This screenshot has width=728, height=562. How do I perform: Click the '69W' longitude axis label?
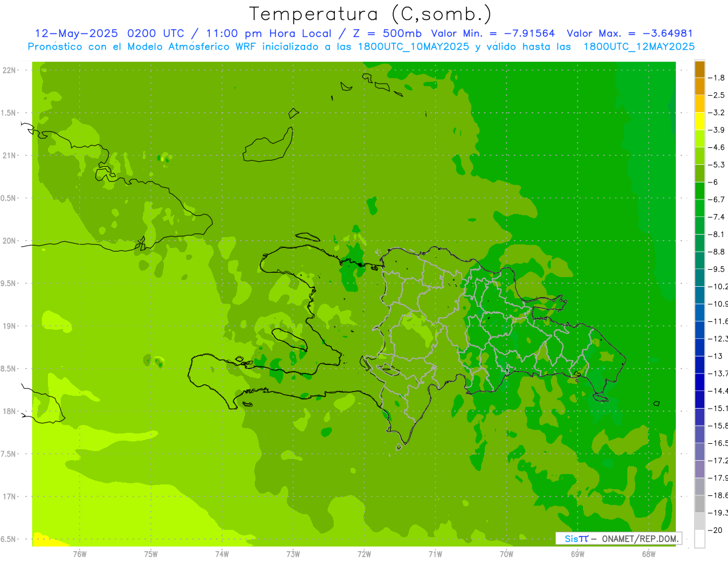578,554
